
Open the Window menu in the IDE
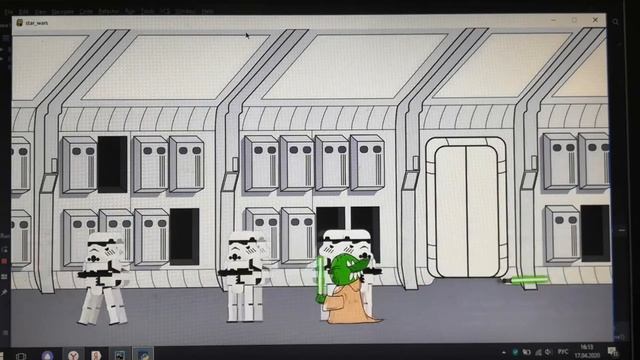[x=185, y=12]
